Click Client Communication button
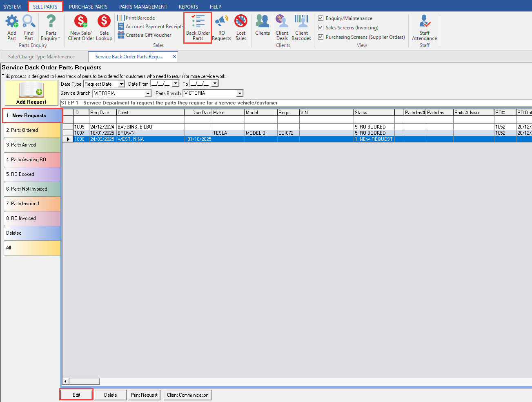 click(188, 395)
